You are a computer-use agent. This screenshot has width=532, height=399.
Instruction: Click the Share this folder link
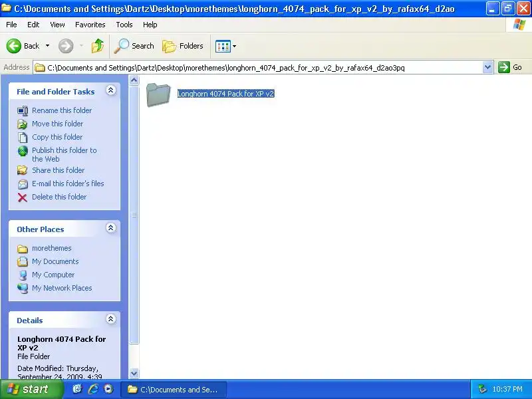[x=58, y=170]
